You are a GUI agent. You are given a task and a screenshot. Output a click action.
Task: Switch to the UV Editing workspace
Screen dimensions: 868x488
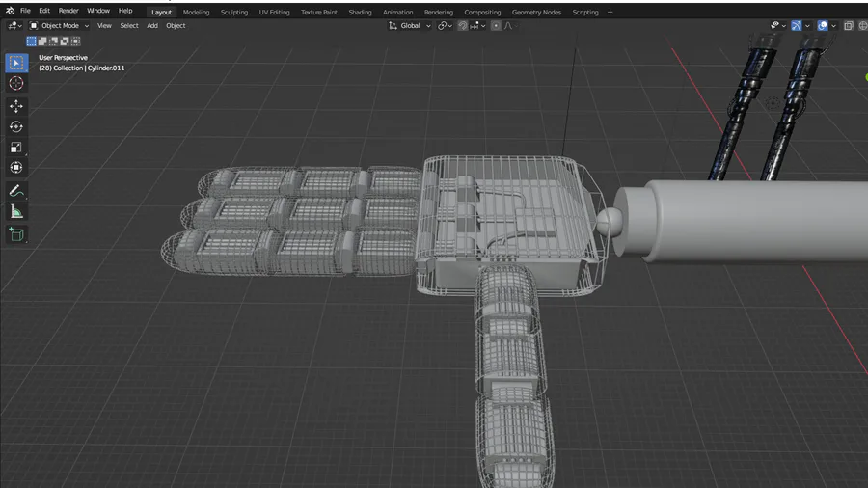(274, 13)
